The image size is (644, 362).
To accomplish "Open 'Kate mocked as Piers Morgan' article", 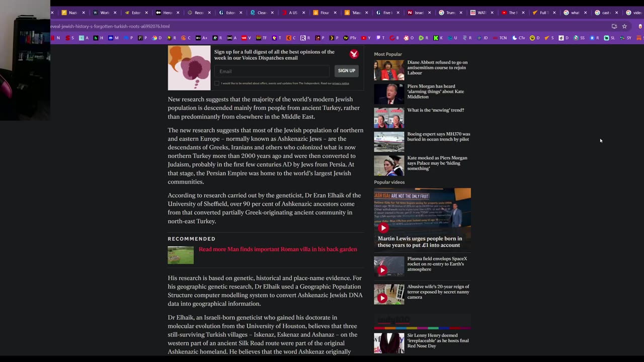I will coord(437,163).
